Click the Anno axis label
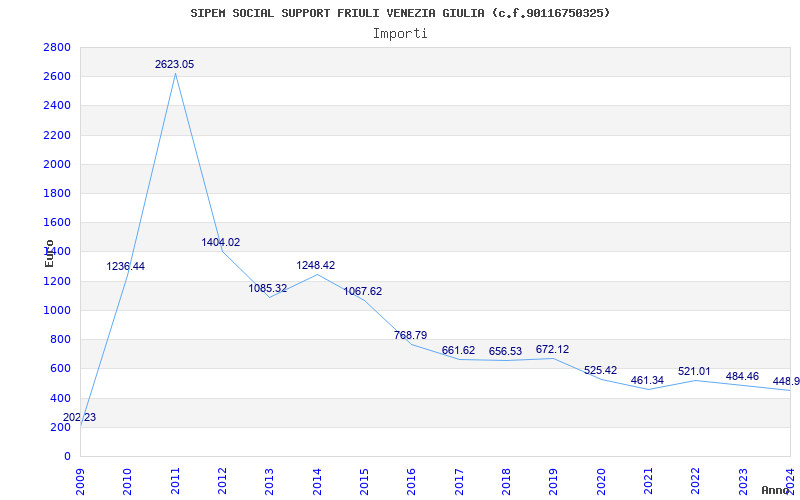800x500 pixels. point(776,490)
